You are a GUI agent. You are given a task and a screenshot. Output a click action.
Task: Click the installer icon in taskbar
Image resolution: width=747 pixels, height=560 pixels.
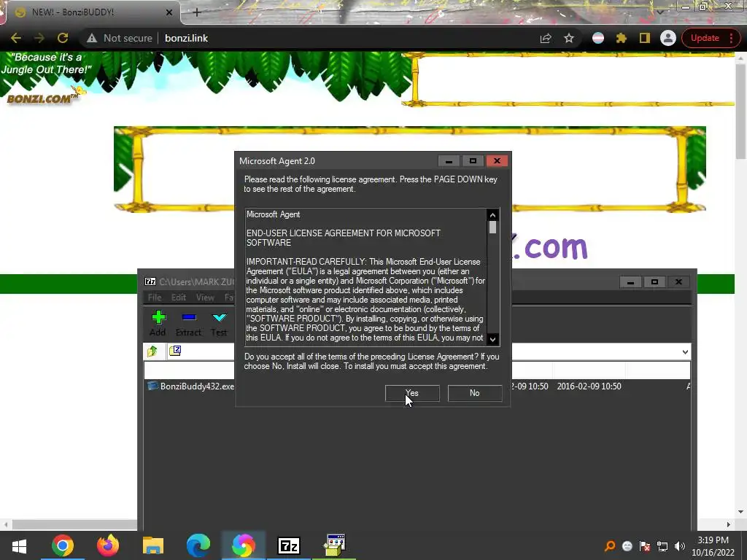click(334, 545)
